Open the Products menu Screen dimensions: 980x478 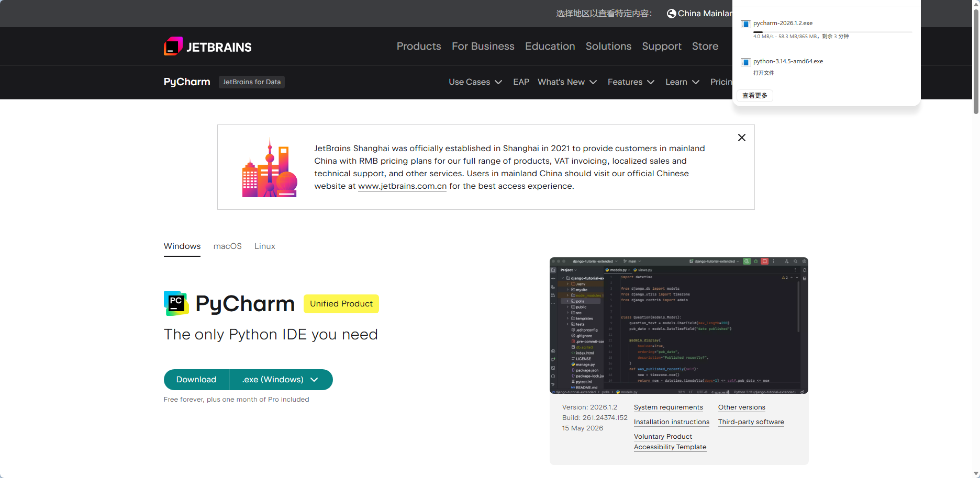pos(419,46)
